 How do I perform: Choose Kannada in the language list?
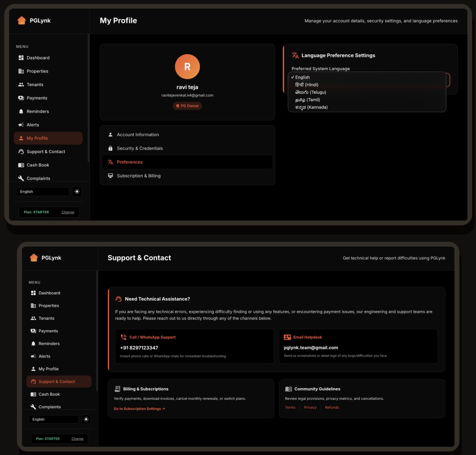(x=367, y=107)
